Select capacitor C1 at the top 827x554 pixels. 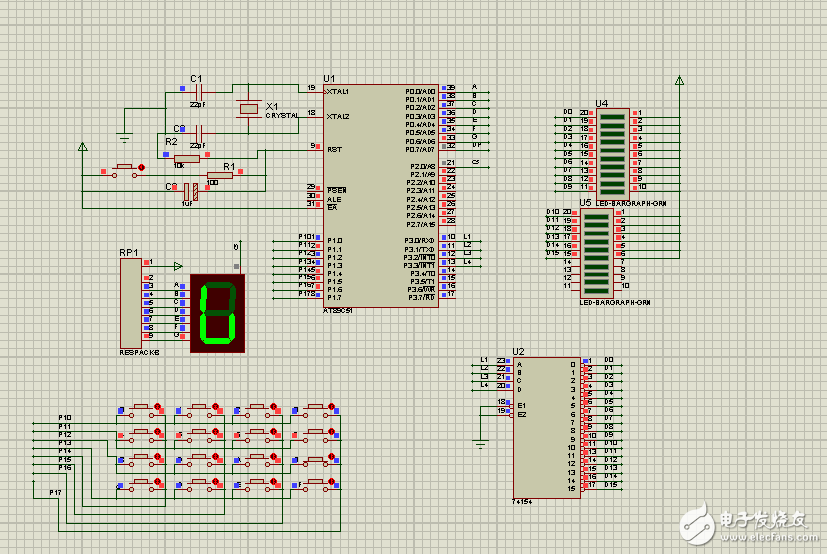click(x=197, y=93)
